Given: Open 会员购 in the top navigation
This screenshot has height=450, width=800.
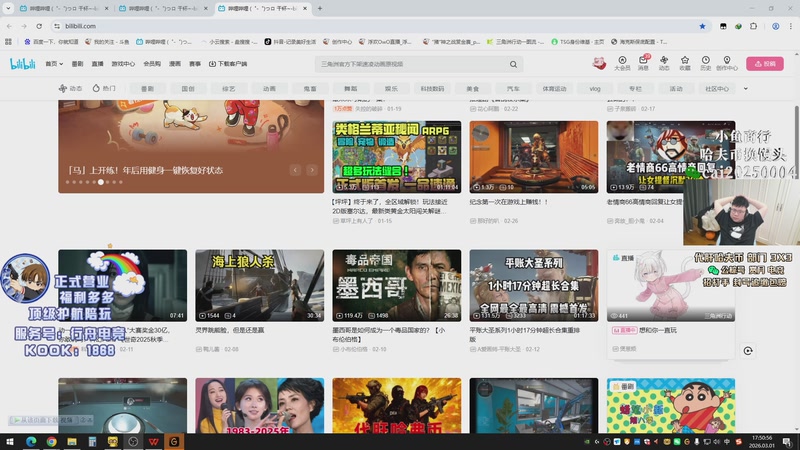Looking at the screenshot, I should coord(152,64).
